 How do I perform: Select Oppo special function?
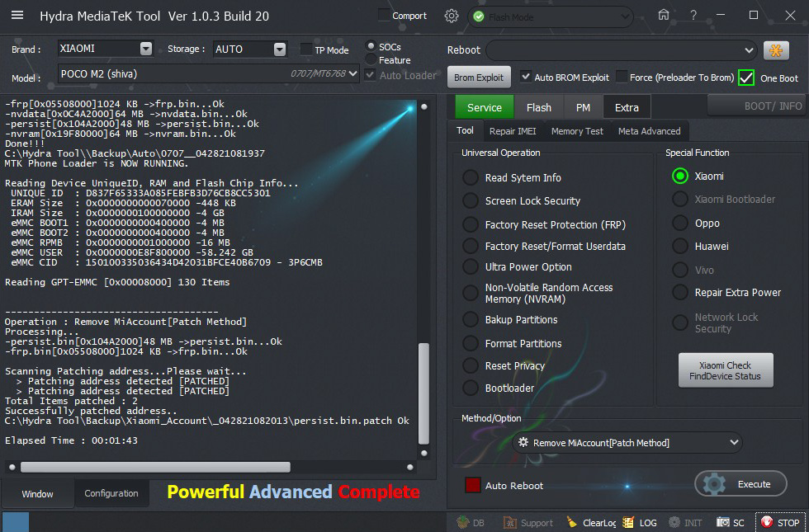[680, 223]
